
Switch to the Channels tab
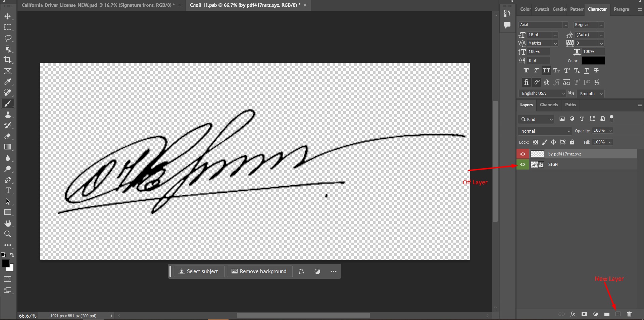[549, 105]
